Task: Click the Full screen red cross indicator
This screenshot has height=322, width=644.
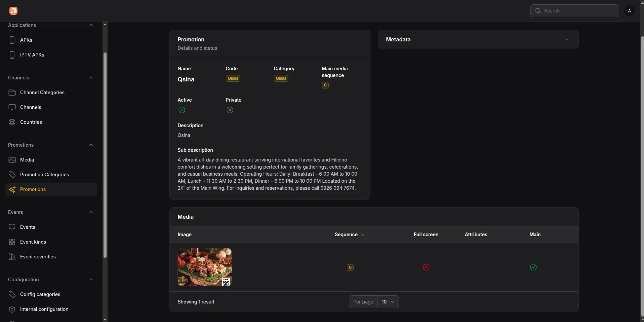Action: 426,267
